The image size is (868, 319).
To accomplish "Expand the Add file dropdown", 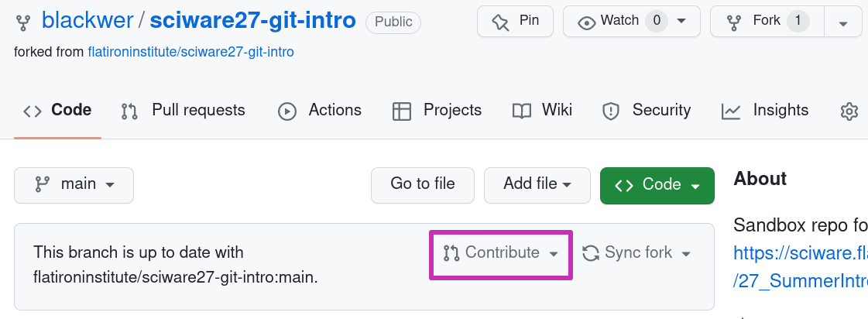I will coord(537,185).
